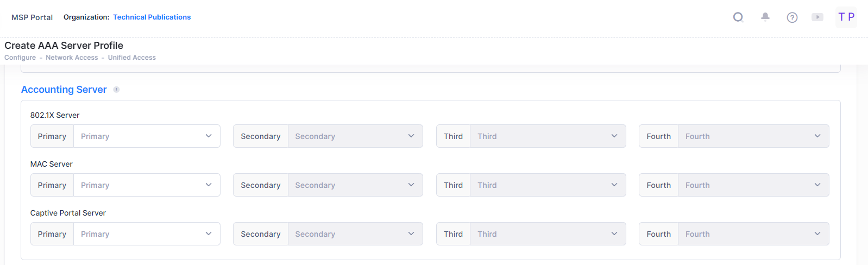Open 802.1X Server Fourth dropdown
The image size is (868, 265).
(x=753, y=136)
